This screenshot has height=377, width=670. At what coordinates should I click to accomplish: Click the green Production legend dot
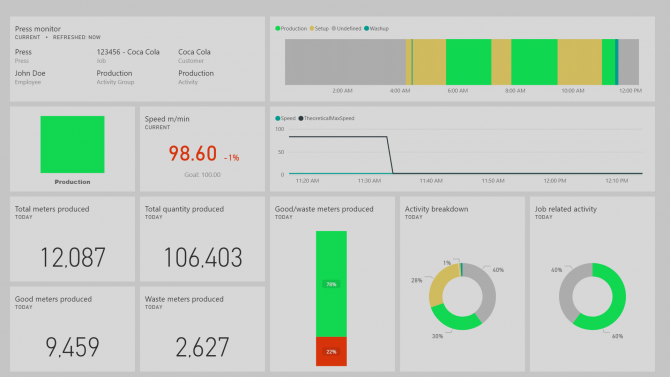point(277,29)
